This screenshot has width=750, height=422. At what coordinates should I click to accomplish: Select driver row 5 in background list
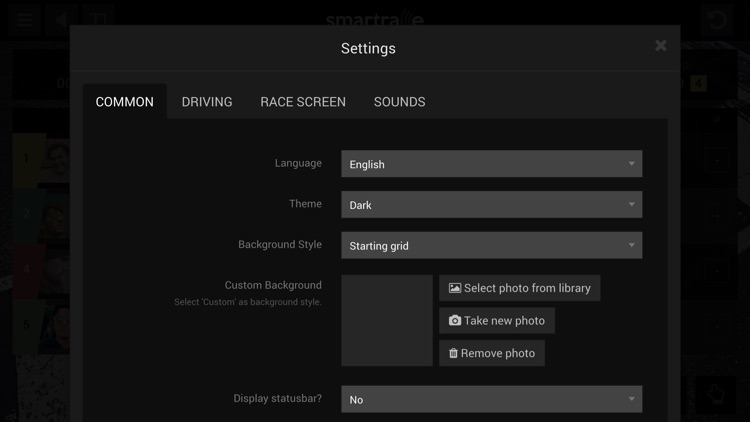pos(41,325)
